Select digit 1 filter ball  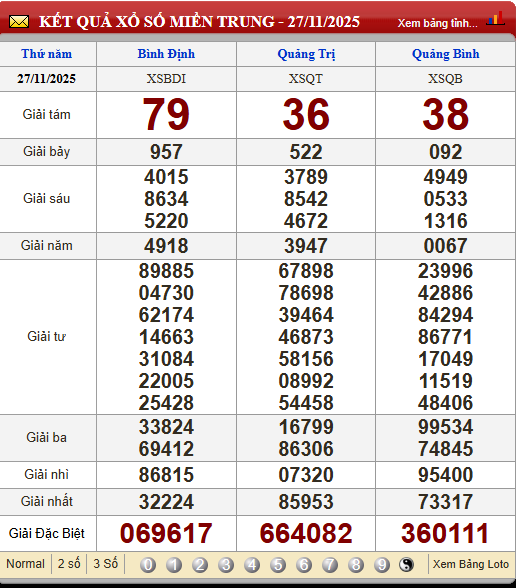174,565
